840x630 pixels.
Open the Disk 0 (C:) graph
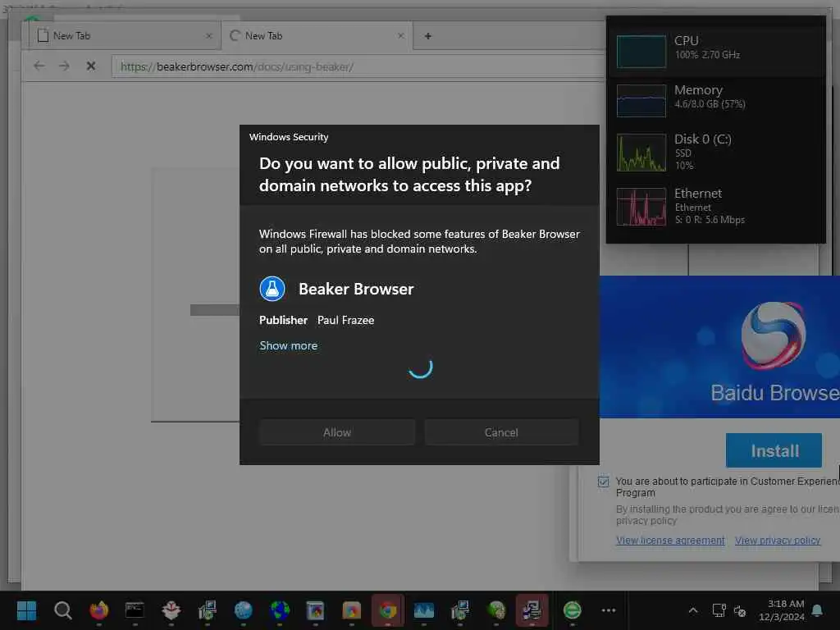pos(641,153)
